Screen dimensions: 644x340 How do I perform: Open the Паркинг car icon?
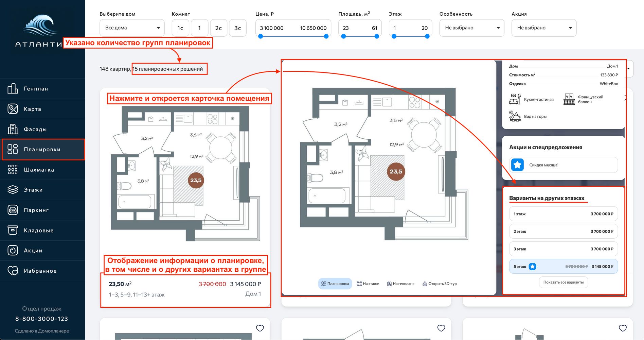point(13,210)
